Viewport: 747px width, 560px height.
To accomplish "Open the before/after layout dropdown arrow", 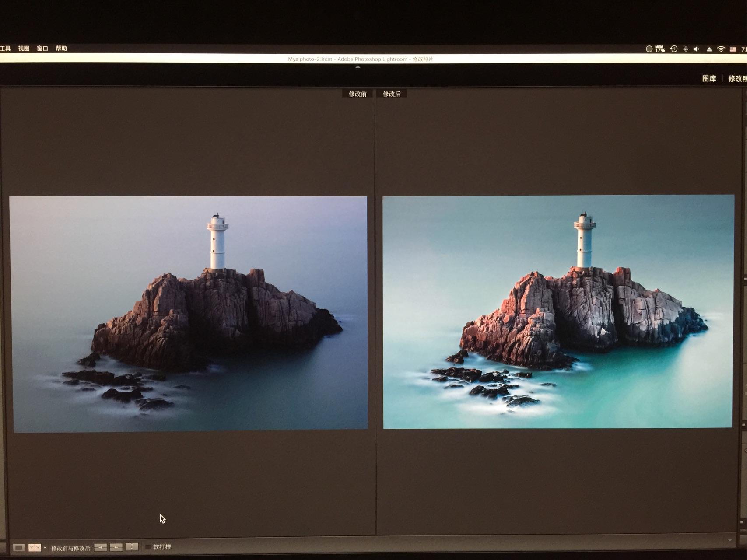I will 45,547.
